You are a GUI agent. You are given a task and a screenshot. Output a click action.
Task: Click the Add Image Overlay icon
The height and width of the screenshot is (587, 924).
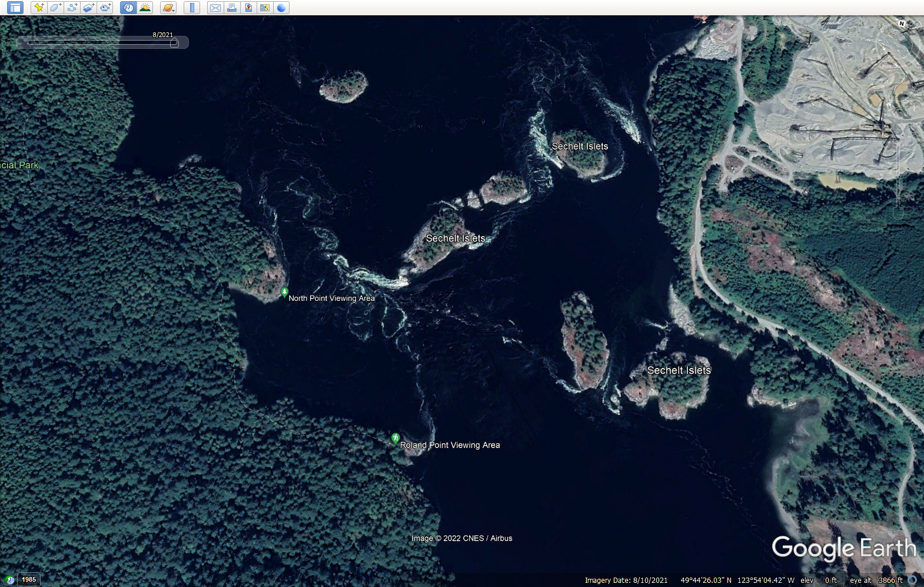[x=88, y=8]
